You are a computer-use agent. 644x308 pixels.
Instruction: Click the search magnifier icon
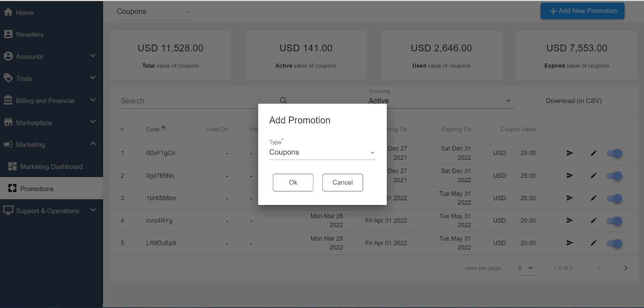pyautogui.click(x=283, y=101)
